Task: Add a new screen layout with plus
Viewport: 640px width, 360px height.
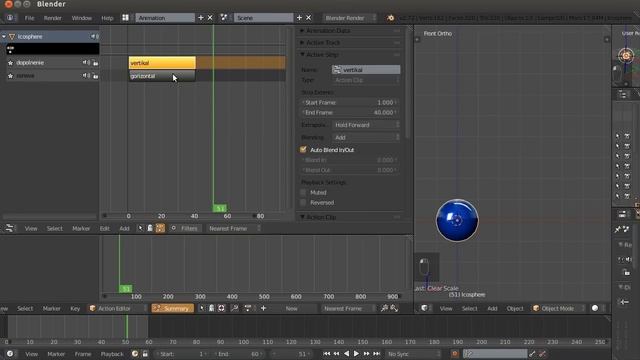Action: (x=200, y=18)
